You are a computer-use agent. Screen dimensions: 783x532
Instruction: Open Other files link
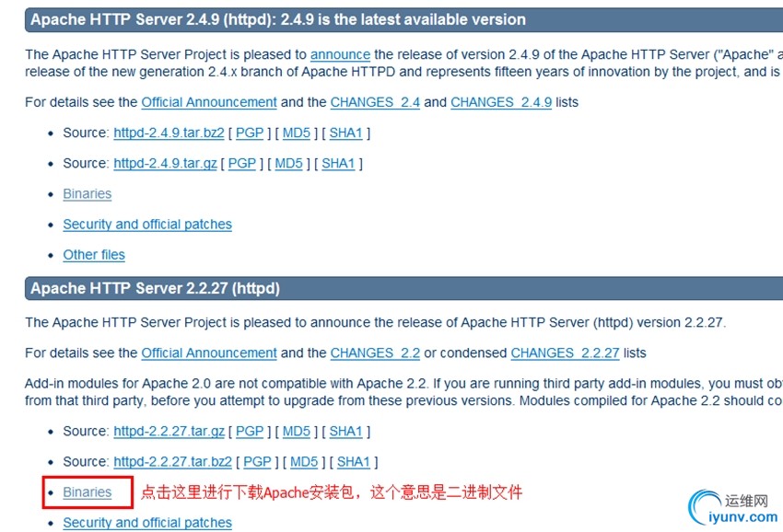click(94, 255)
